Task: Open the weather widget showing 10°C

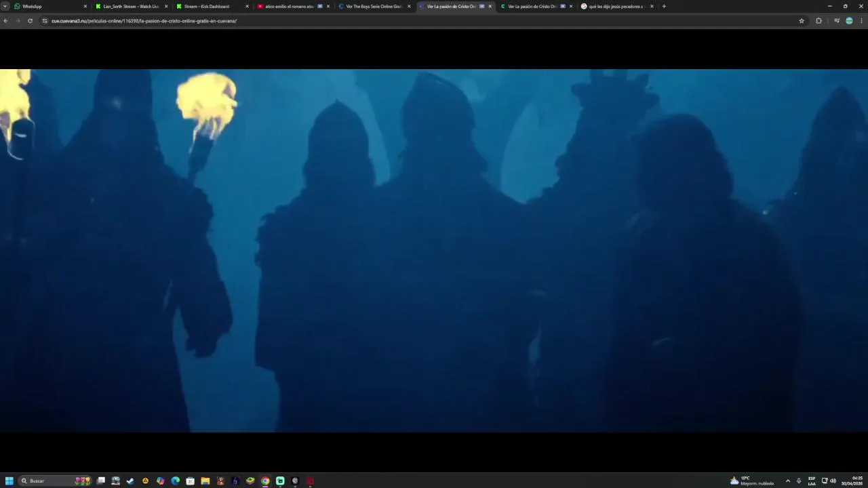Action: coord(751,481)
